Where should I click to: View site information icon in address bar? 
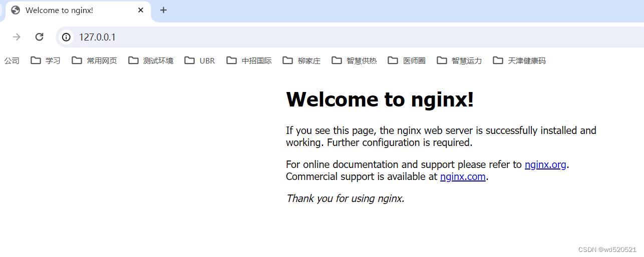click(66, 37)
